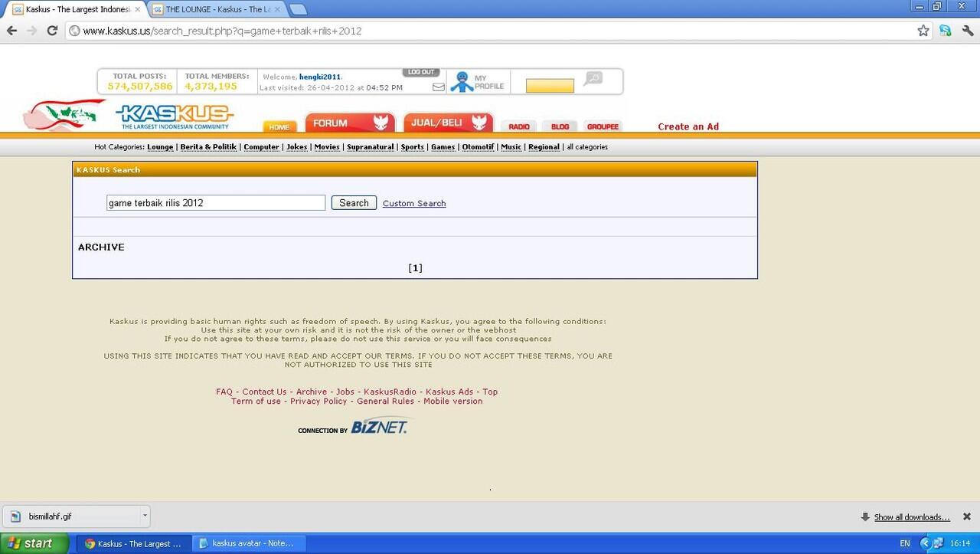Close the downloads bar
The image size is (980, 554).
[x=967, y=516]
